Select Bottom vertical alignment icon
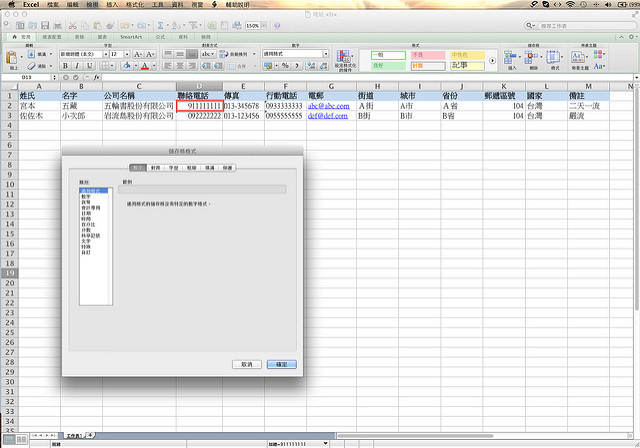The height and width of the screenshot is (448, 640). (192, 54)
